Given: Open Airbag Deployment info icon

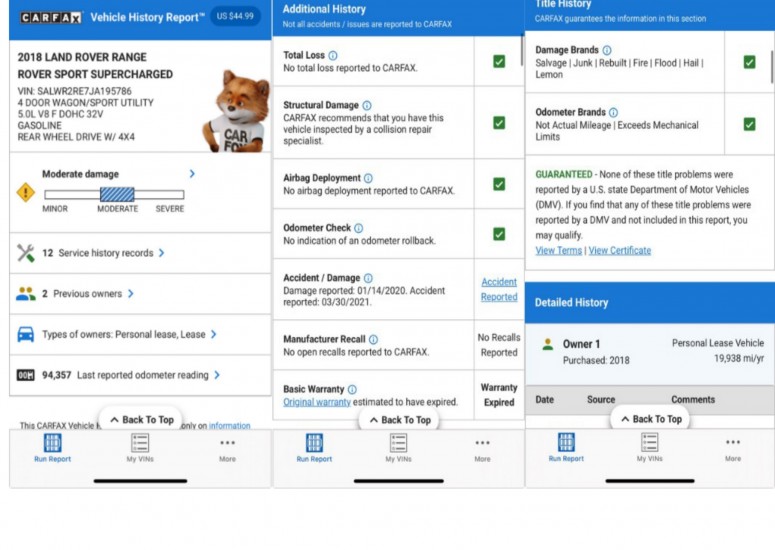Looking at the screenshot, I should 368,178.
